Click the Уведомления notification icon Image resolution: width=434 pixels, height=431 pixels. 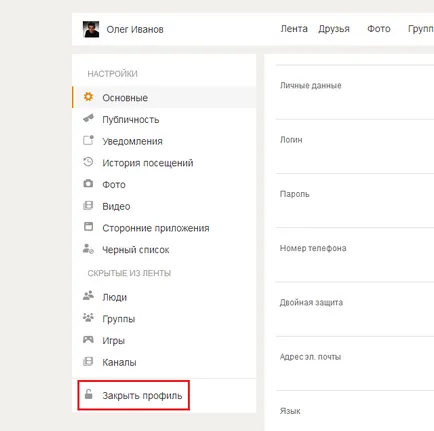pos(88,140)
